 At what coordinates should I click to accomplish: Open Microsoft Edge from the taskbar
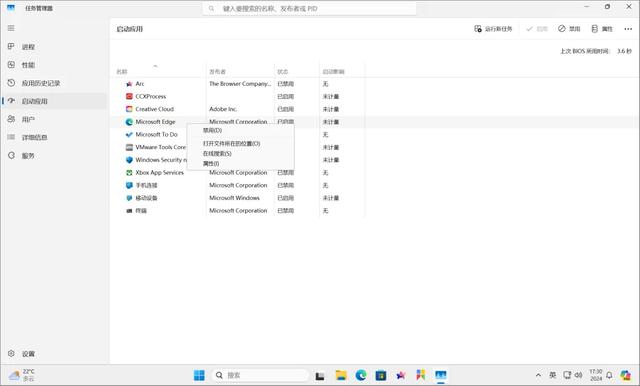tap(361, 375)
